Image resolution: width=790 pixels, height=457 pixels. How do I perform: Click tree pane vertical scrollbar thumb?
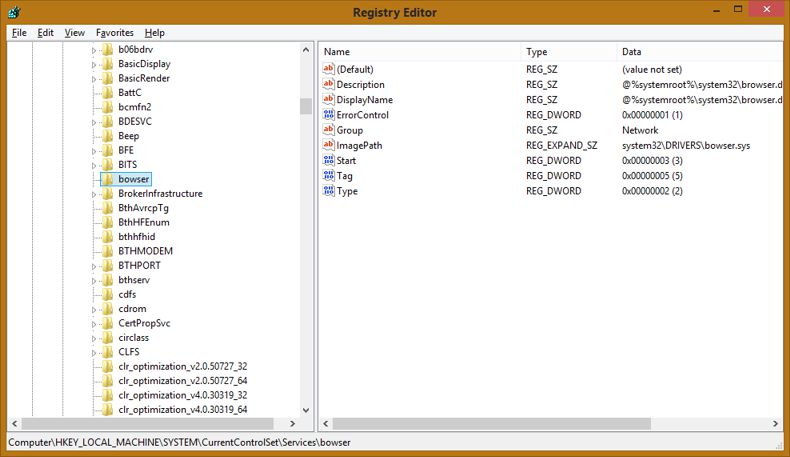point(306,106)
